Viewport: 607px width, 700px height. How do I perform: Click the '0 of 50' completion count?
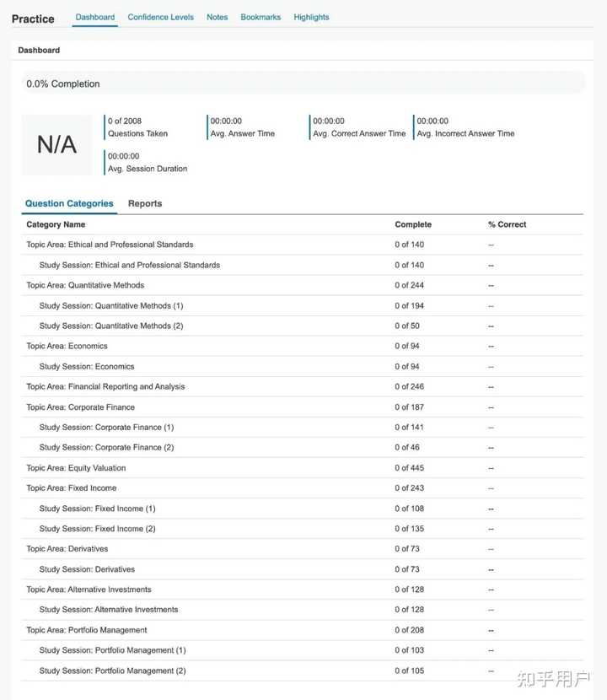click(x=407, y=326)
